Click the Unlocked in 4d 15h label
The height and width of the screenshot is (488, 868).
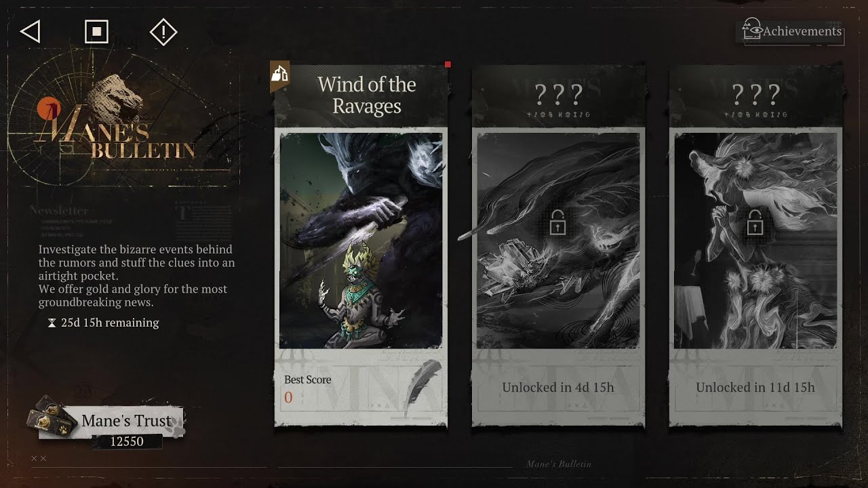pyautogui.click(x=558, y=388)
